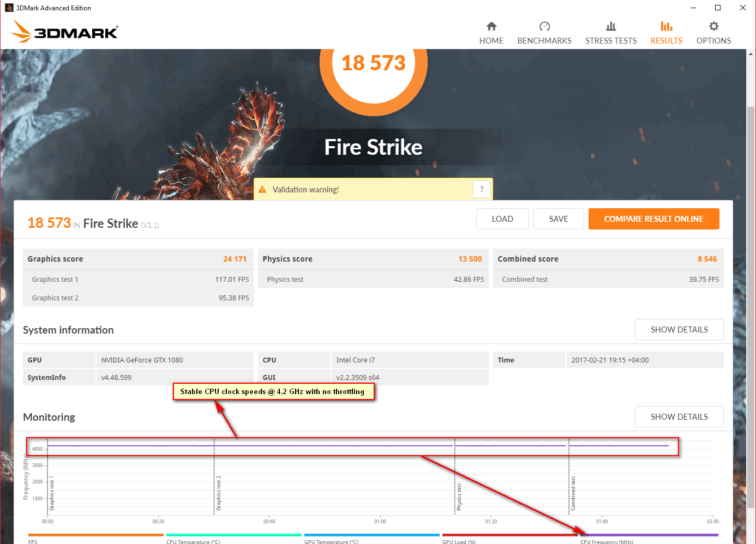Toggle the orange FPS legend bar
756x544 pixels.
coord(95,535)
